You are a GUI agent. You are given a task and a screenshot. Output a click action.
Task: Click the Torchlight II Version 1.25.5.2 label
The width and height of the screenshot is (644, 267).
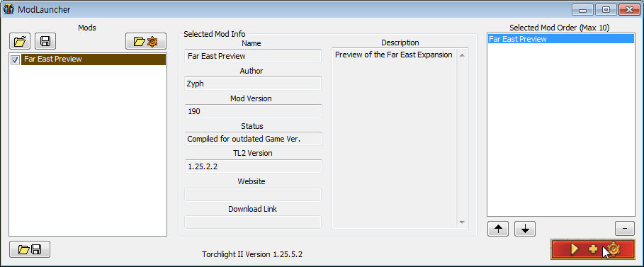252,254
